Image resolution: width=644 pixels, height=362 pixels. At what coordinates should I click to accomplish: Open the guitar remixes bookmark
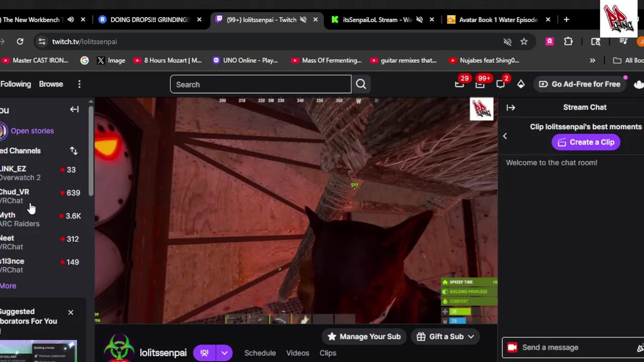tap(403, 60)
